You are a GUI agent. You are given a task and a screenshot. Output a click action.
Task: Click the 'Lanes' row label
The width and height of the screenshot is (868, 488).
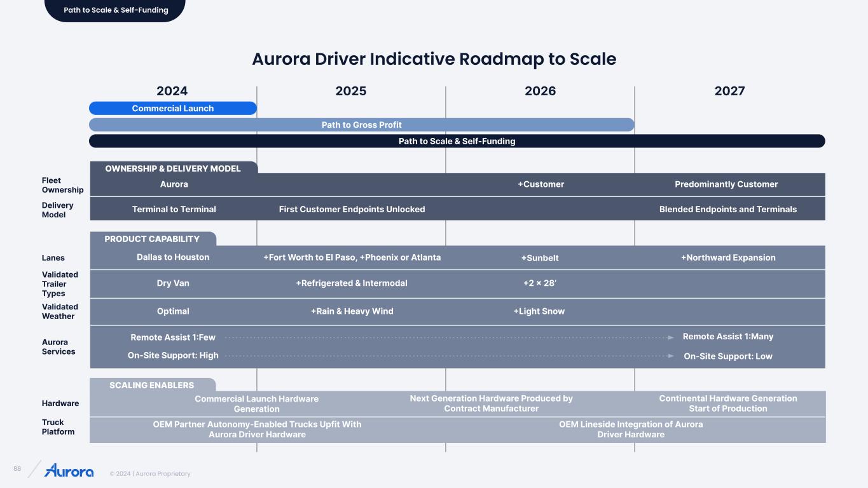[x=53, y=258]
